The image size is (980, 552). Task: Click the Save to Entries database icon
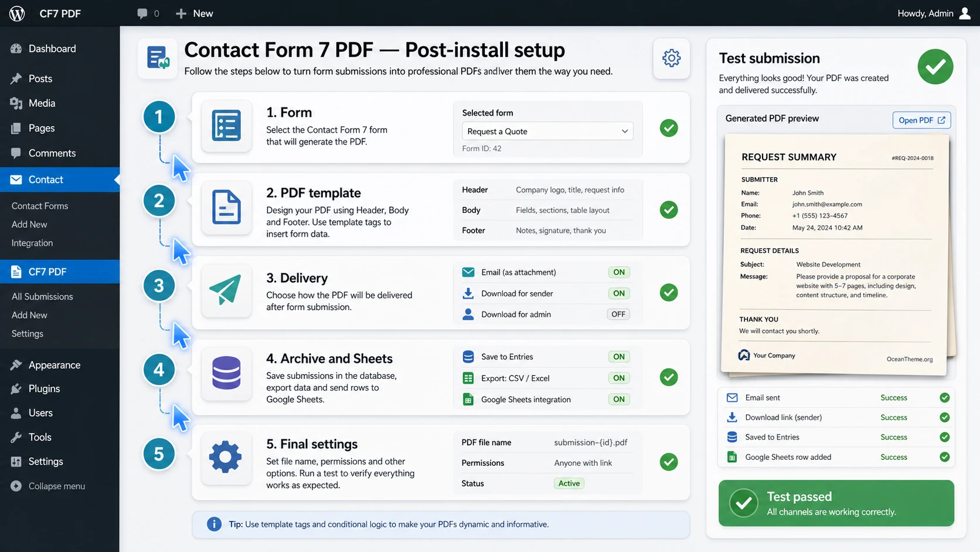tap(468, 357)
